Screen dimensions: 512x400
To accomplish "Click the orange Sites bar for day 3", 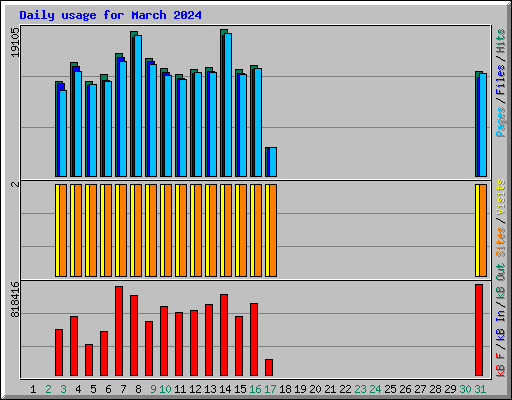I will [63, 230].
